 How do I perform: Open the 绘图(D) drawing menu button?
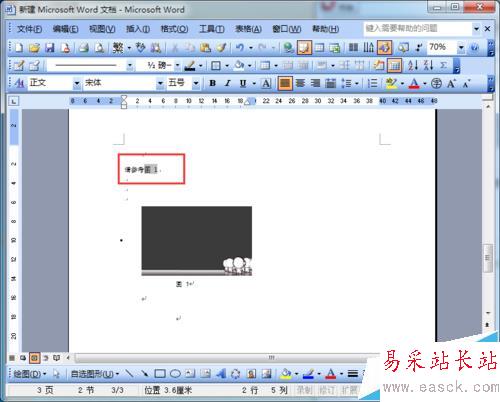(x=29, y=374)
